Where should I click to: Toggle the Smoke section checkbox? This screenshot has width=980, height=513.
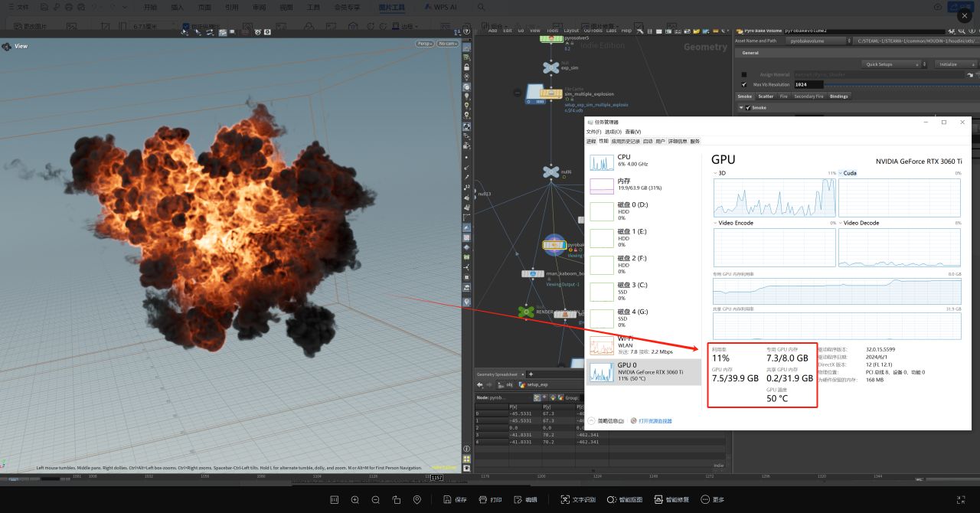point(747,108)
